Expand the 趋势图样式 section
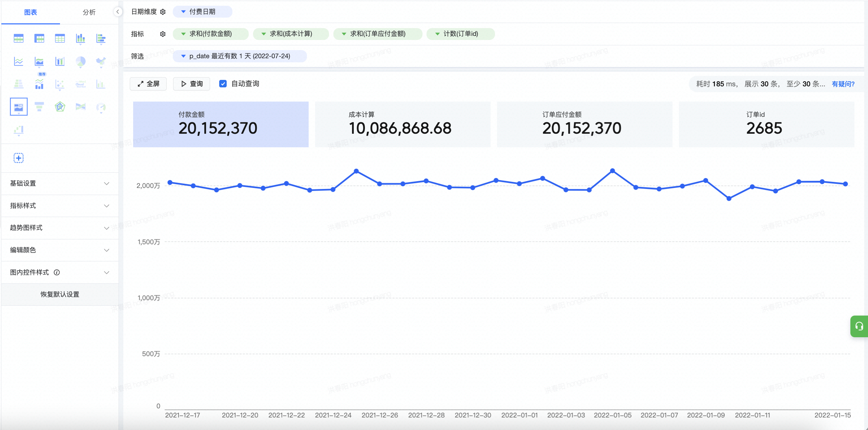The height and width of the screenshot is (430, 868). click(x=60, y=228)
